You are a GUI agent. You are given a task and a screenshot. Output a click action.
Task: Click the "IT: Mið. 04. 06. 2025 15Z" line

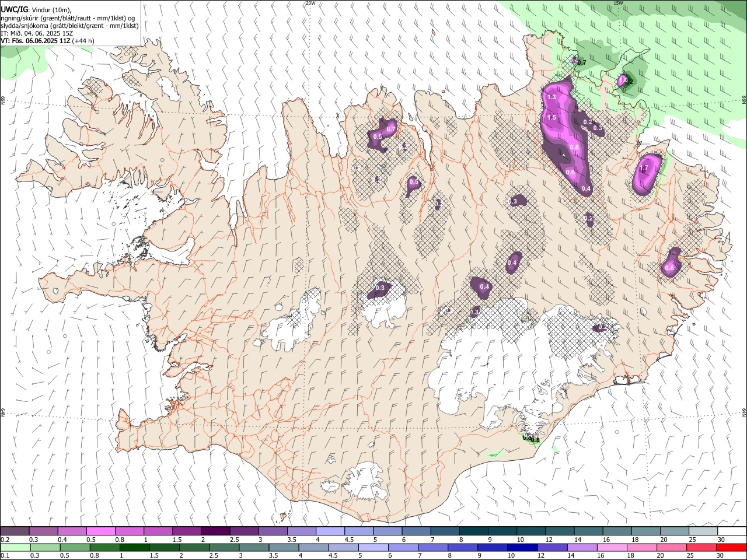point(37,33)
